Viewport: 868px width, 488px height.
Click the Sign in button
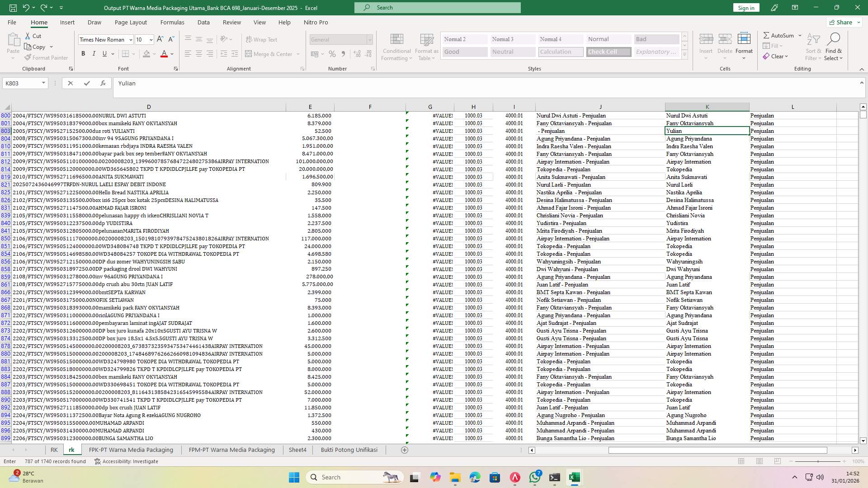tap(745, 8)
